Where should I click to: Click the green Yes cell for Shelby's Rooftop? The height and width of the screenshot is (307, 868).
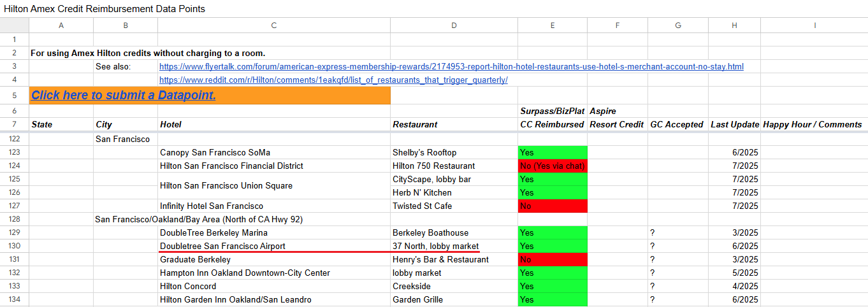(552, 153)
